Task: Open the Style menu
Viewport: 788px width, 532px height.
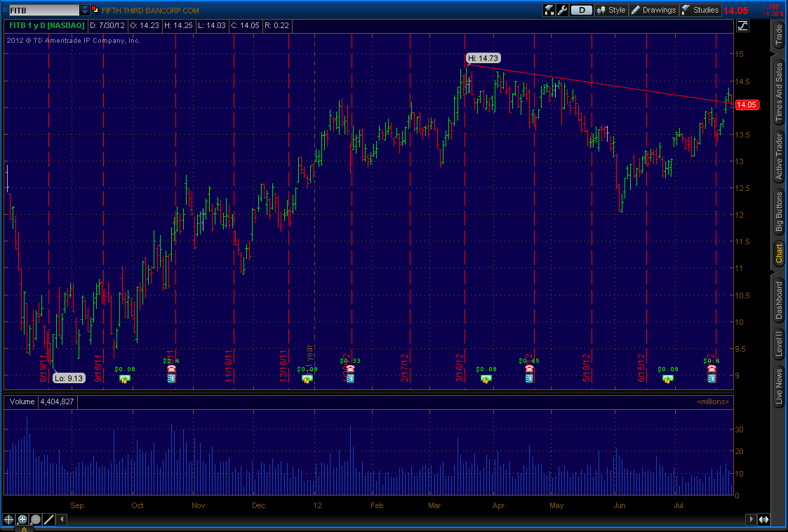Action: [x=611, y=10]
